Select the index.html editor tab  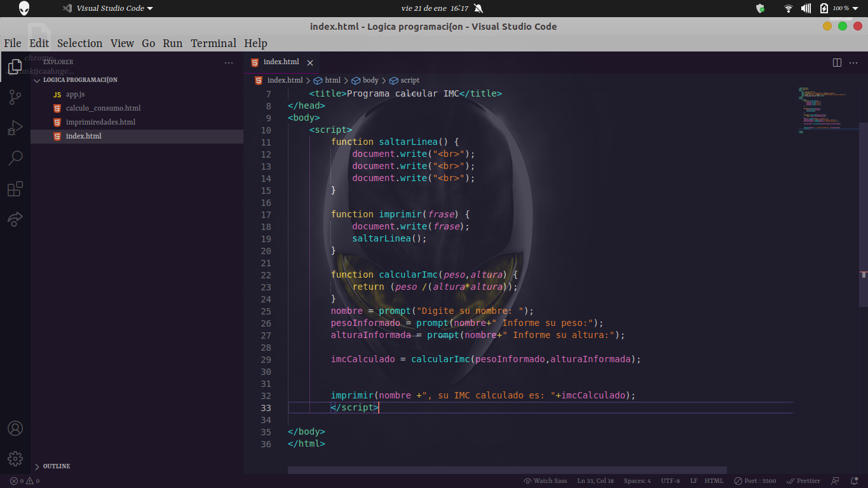[x=281, y=62]
